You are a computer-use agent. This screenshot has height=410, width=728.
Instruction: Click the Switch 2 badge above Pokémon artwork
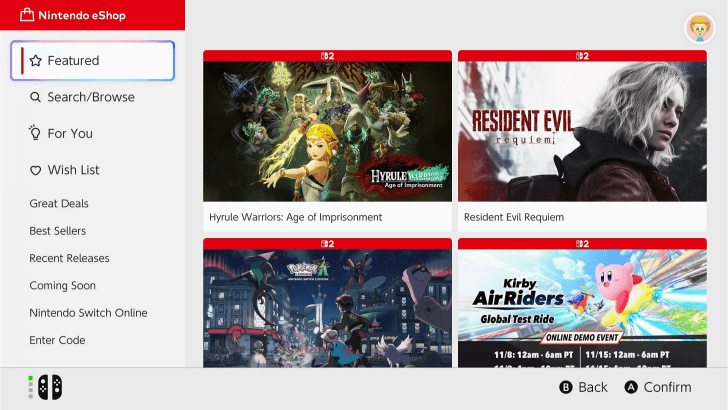pos(327,244)
